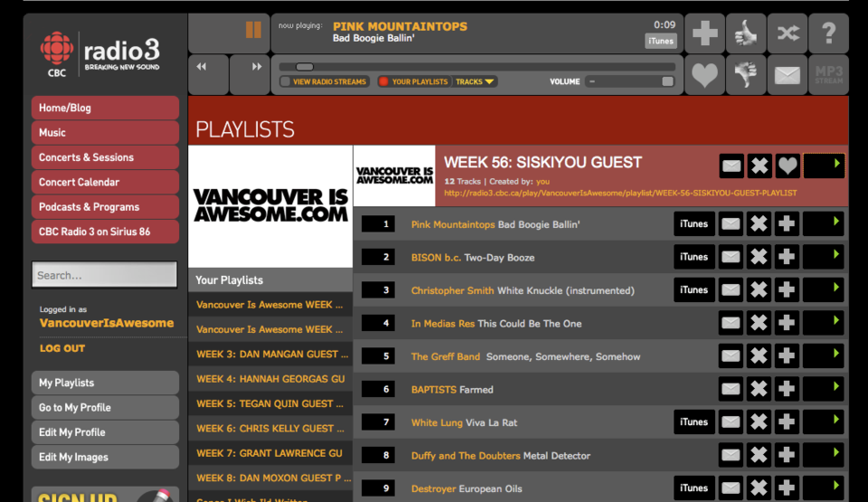This screenshot has height=502, width=868.
Task: Email the Christopher Smith track
Action: [731, 289]
